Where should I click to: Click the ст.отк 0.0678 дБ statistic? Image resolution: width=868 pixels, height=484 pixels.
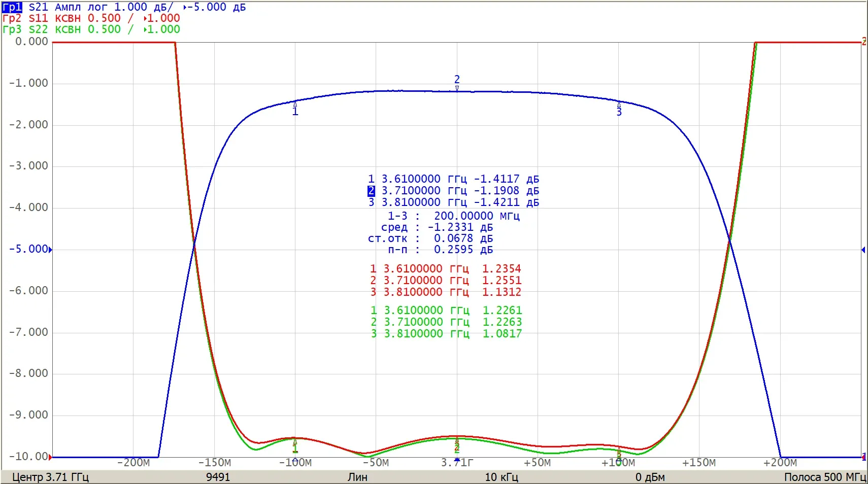[x=430, y=238]
